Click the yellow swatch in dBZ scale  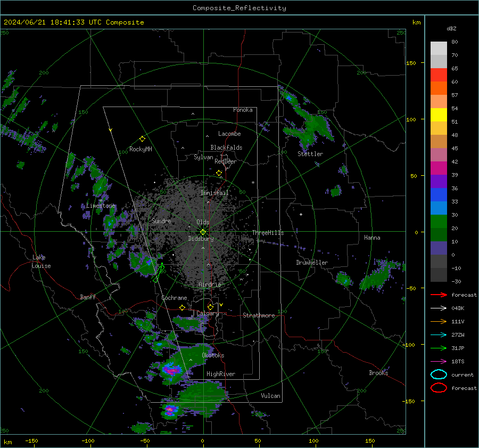click(439, 115)
